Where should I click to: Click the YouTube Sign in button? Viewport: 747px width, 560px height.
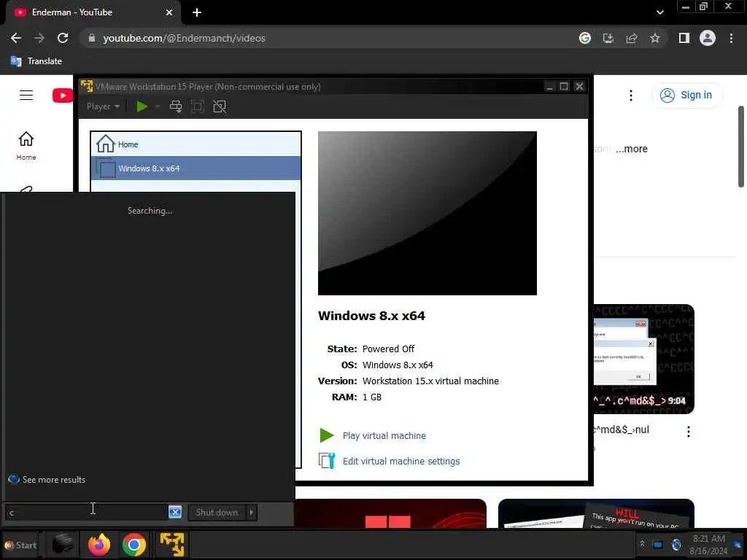pos(686,96)
